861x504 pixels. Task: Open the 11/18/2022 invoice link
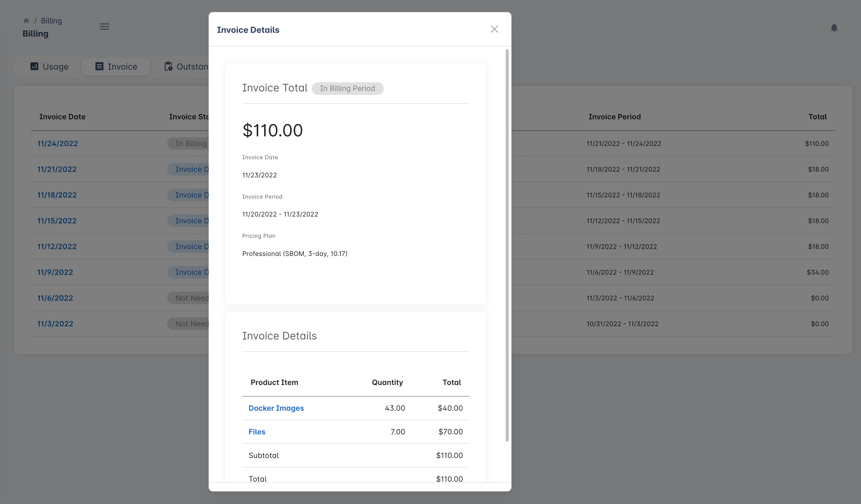point(57,195)
